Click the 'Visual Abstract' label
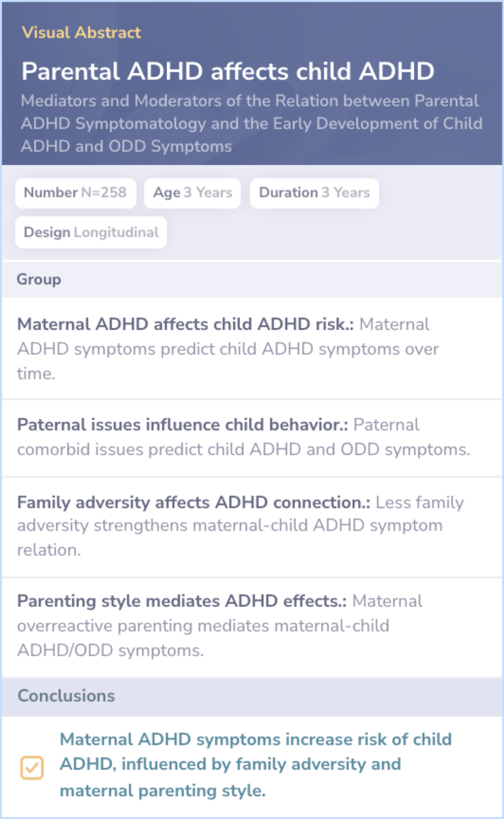 (81, 33)
